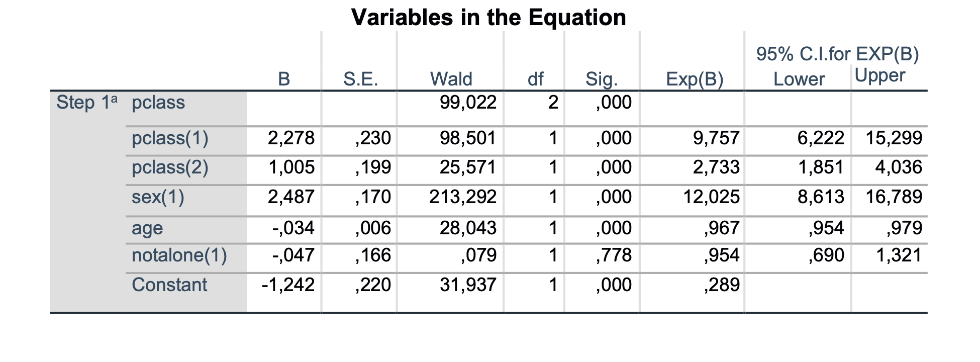The width and height of the screenshot is (980, 362).
Task: Select the 'pclass(1)' row label
Action: coord(170,138)
